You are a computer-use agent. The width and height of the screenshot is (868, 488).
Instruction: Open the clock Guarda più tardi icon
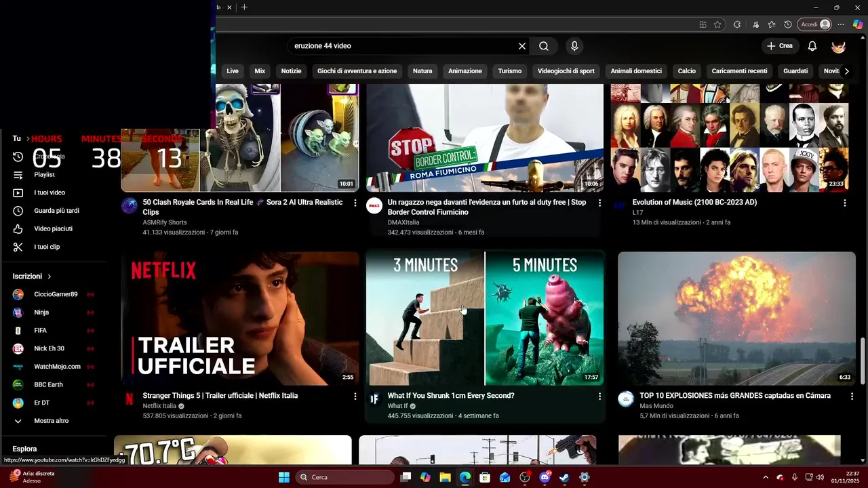(x=18, y=211)
